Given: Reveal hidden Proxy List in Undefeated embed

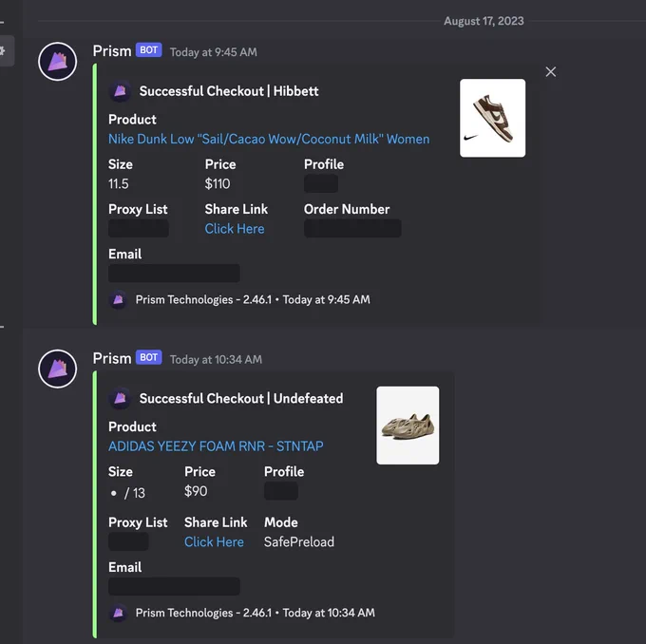Looking at the screenshot, I should 128,541.
